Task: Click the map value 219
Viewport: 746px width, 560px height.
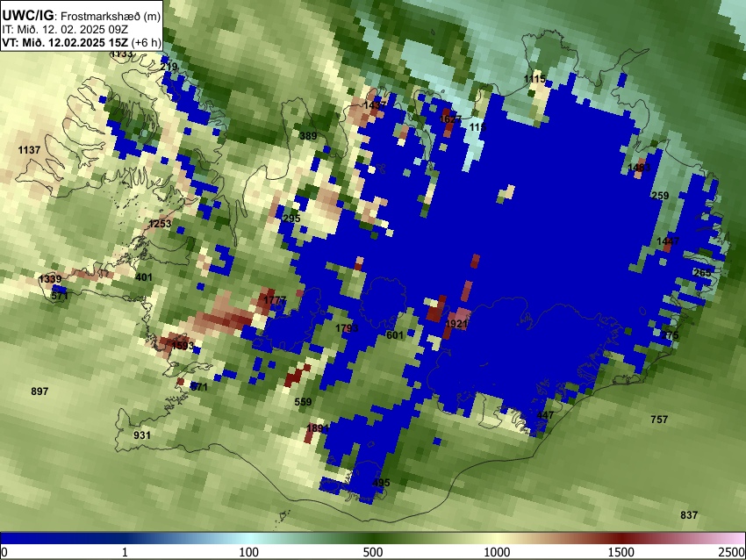Action: (169, 67)
